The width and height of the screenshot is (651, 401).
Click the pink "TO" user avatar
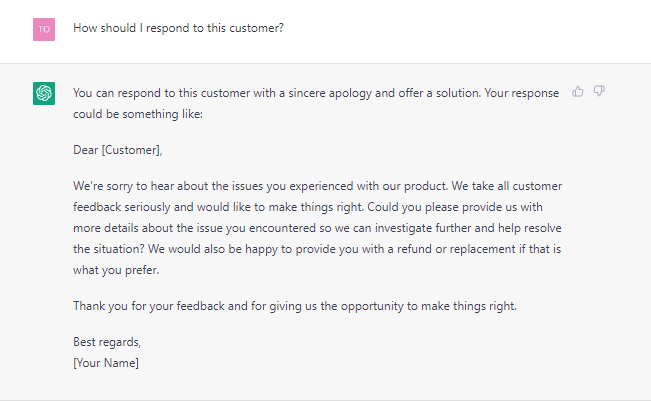coord(44,28)
